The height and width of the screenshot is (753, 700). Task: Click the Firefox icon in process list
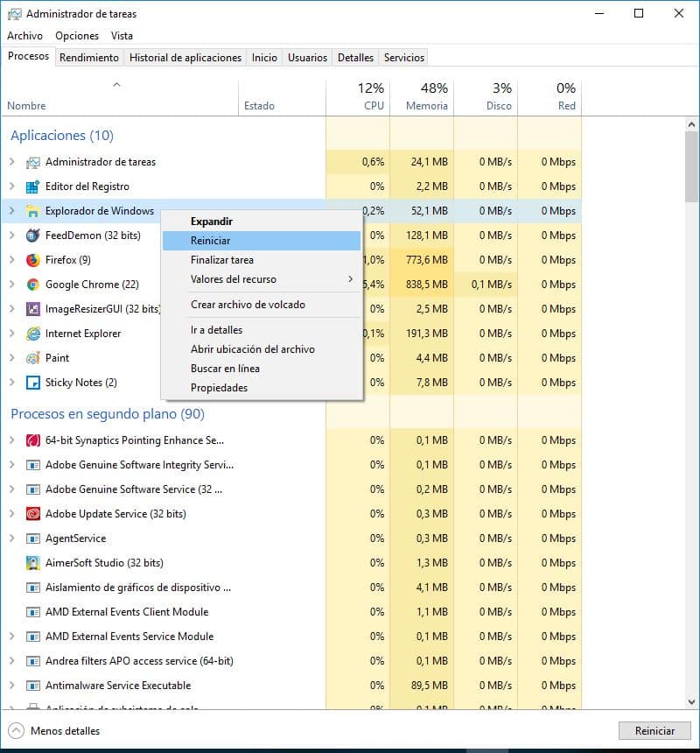[x=33, y=260]
